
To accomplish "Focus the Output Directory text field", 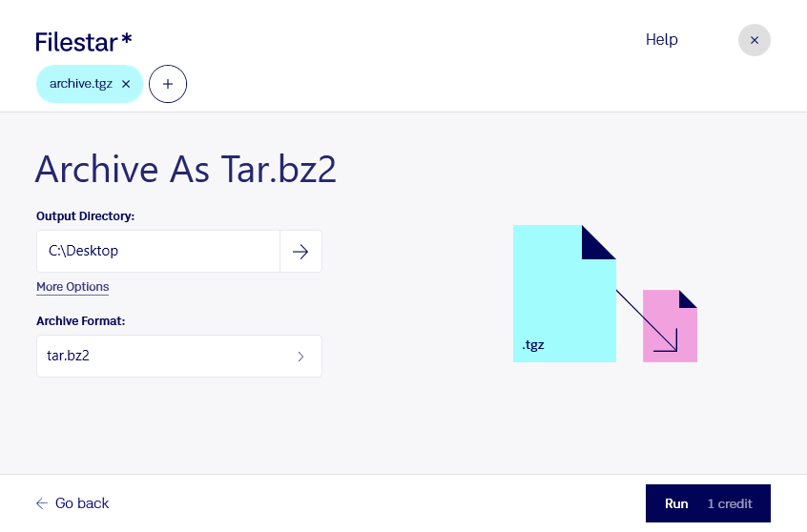I will [x=158, y=251].
